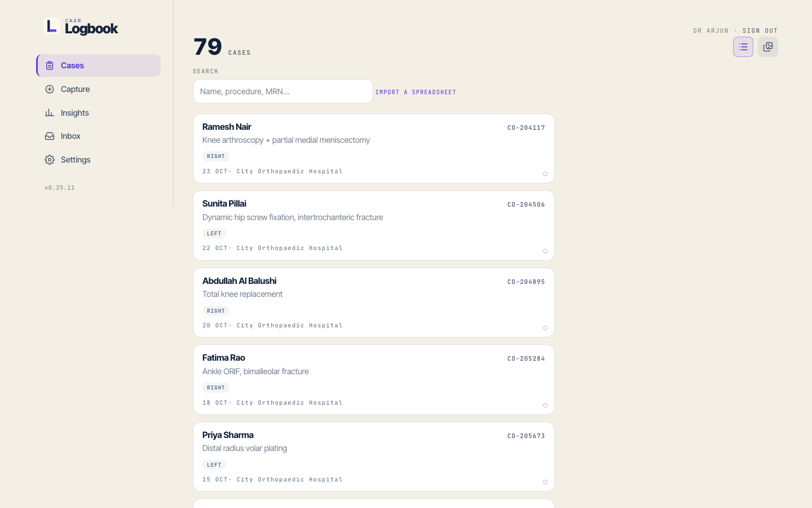Switch to list view icon
The width and height of the screenshot is (812, 508).
pos(743,47)
